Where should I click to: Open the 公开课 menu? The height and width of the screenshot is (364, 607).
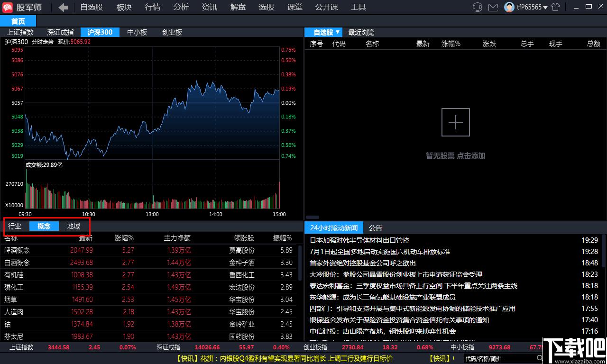pos(326,7)
